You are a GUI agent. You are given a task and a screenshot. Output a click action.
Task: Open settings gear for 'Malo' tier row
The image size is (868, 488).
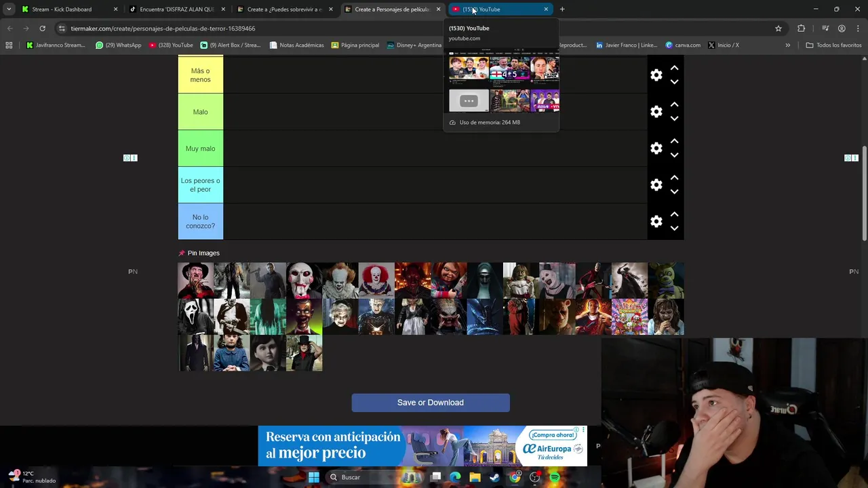point(656,112)
